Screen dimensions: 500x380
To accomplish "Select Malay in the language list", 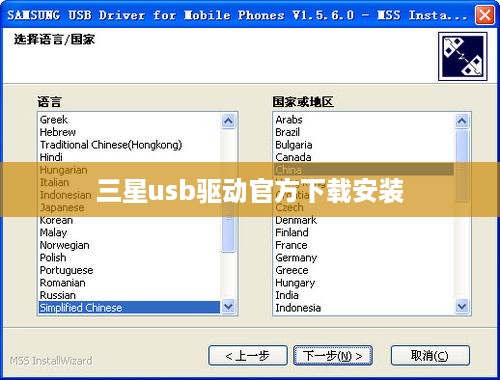I will pos(129,233).
